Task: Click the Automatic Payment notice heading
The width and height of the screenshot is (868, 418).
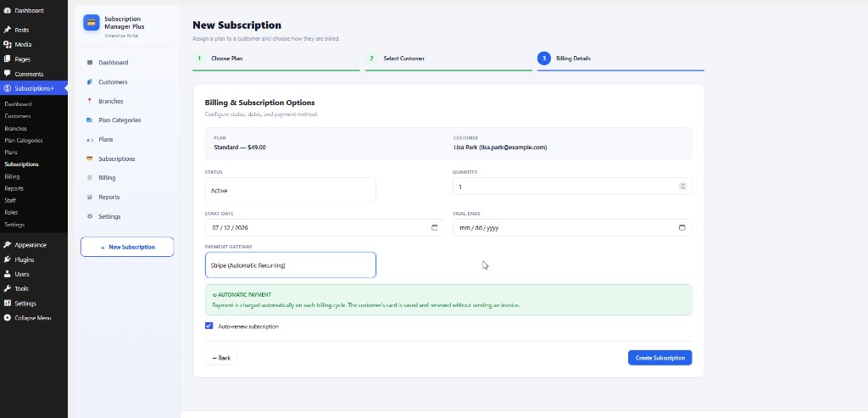Action: pyautogui.click(x=242, y=295)
